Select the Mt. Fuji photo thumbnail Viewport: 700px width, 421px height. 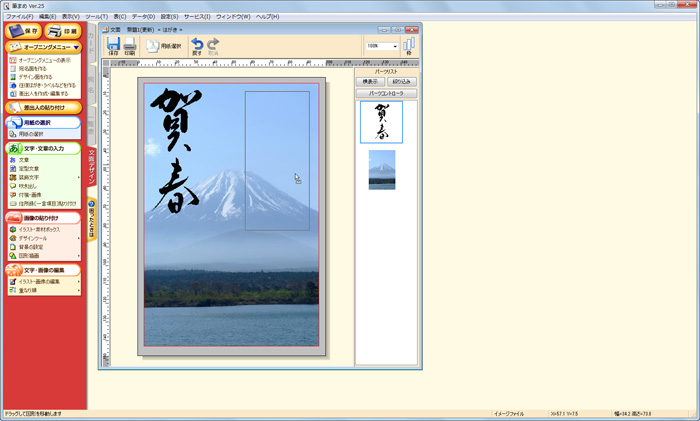click(x=382, y=169)
